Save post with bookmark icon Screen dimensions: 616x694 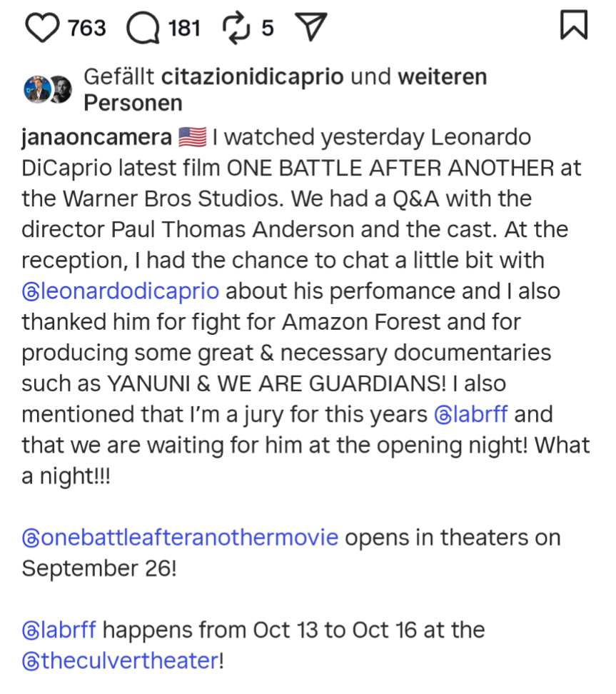click(x=574, y=26)
